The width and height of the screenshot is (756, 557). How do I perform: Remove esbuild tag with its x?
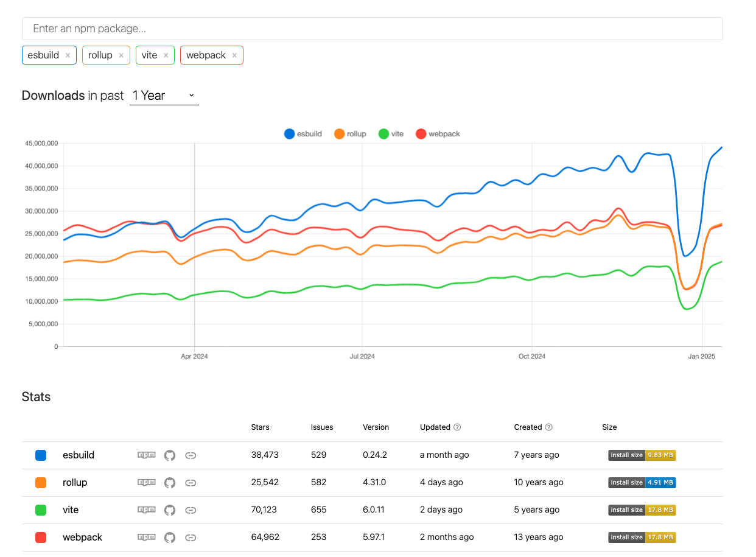68,55
